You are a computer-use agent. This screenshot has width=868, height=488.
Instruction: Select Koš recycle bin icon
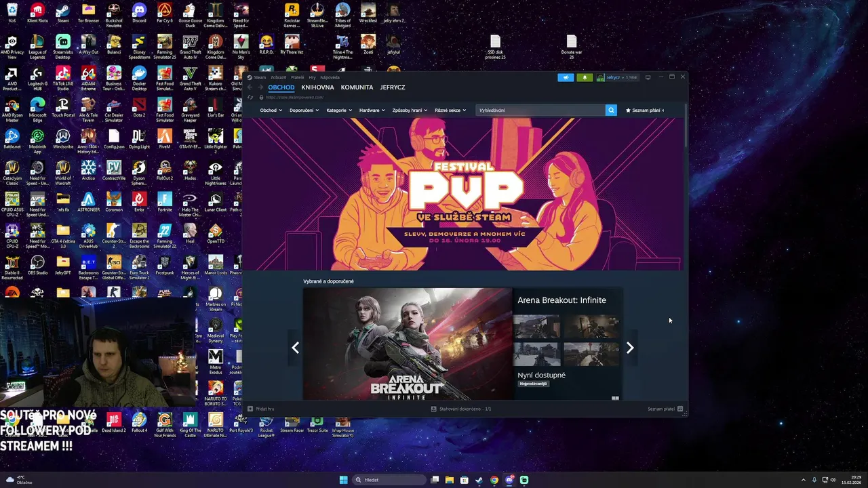(x=12, y=13)
